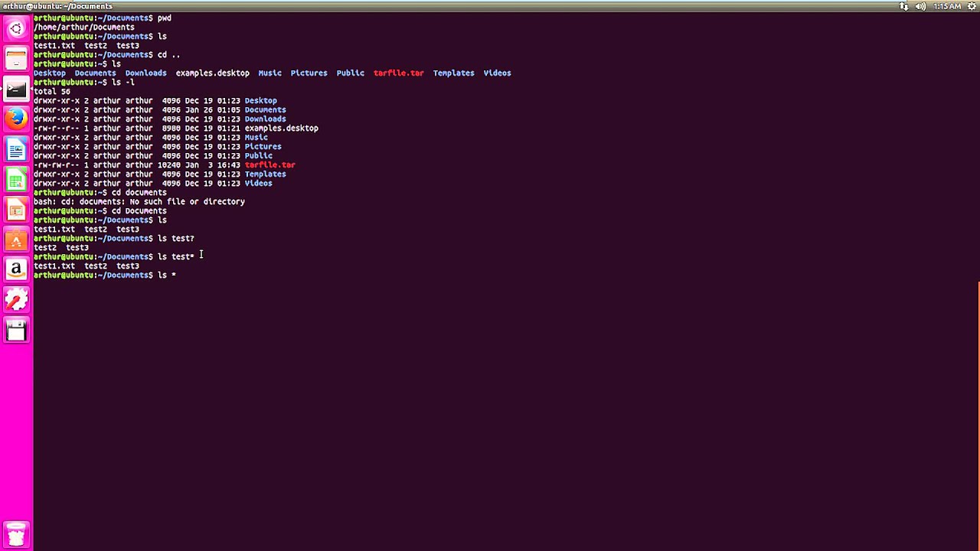
Task: Click 'Templates' in the short ls listing
Action: point(453,73)
